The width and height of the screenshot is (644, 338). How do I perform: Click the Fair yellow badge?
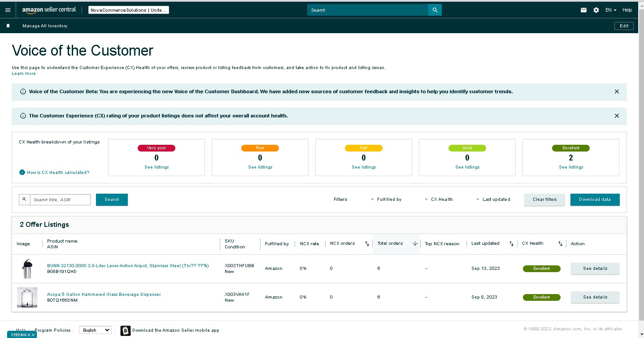point(364,148)
